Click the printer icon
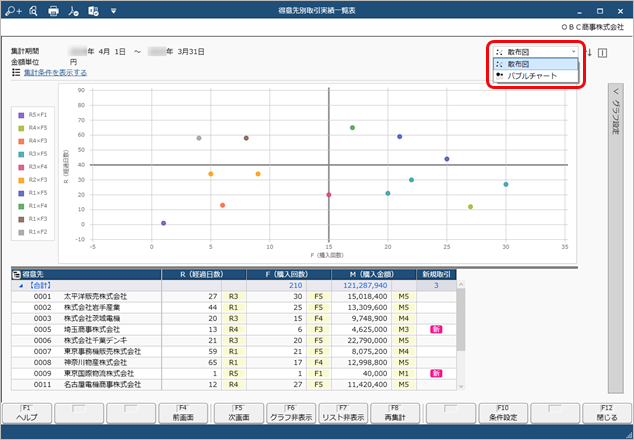The width and height of the screenshot is (634, 440). (x=53, y=11)
